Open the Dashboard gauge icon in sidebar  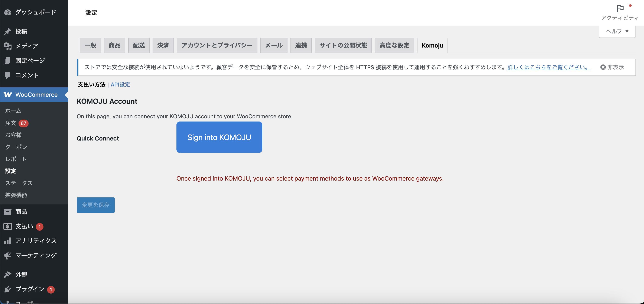pyautogui.click(x=7, y=12)
